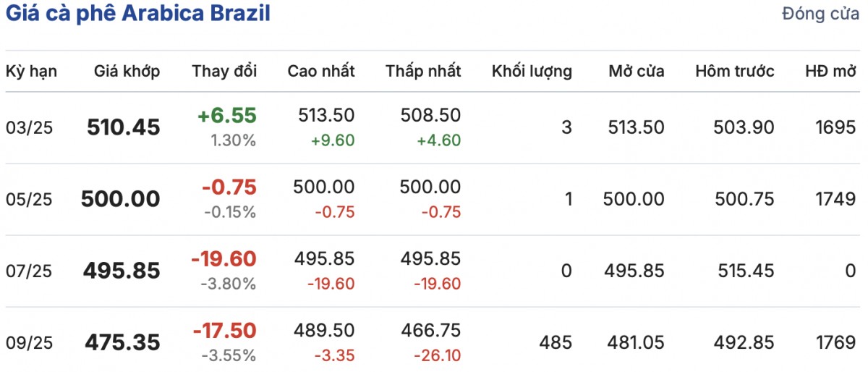Select the 1749 open interest value
Screen dimensions: 868x372
pos(839,199)
